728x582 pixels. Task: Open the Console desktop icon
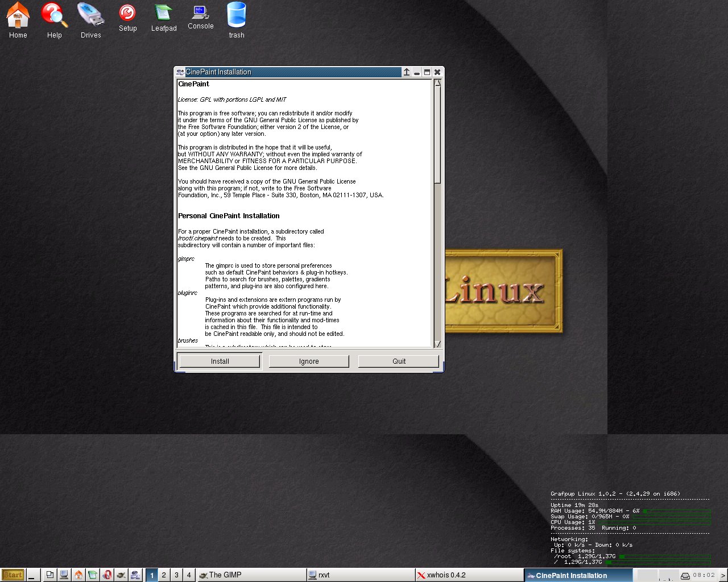point(200,17)
